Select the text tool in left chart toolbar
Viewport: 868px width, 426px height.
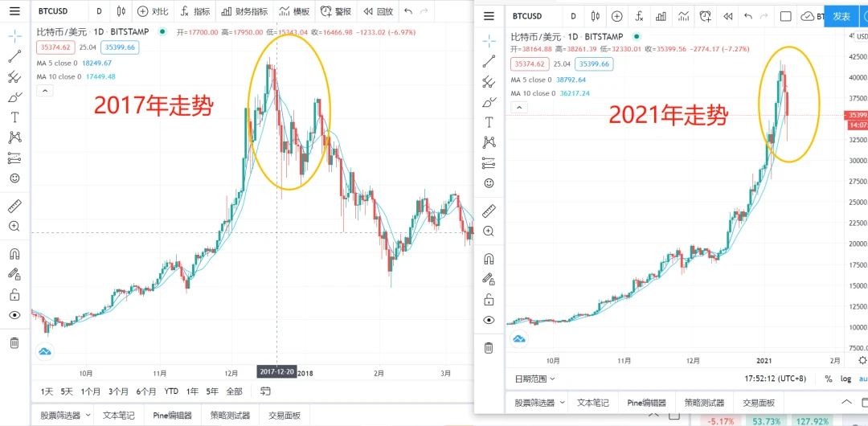pos(14,117)
